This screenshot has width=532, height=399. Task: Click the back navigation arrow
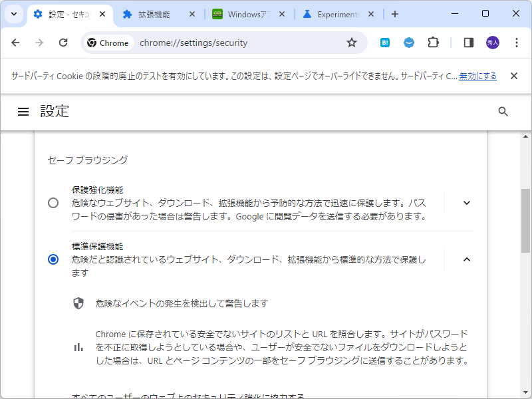15,42
